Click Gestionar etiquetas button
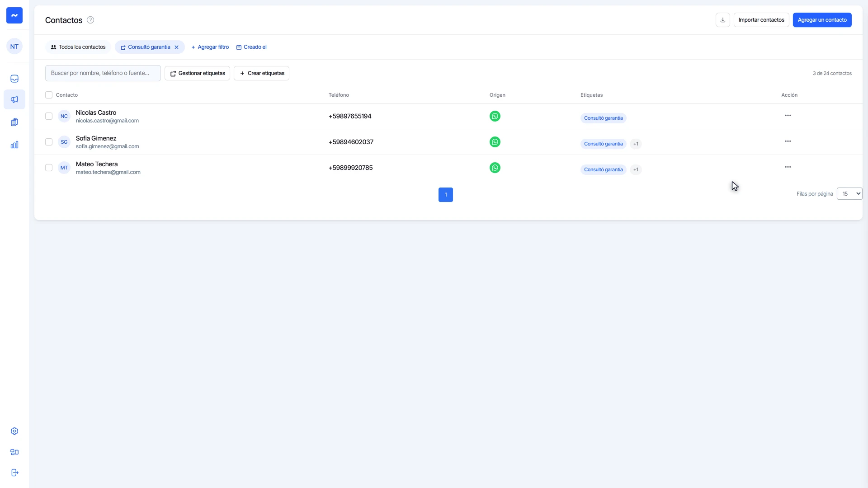Screen dimensions: 868x488 pos(197,73)
